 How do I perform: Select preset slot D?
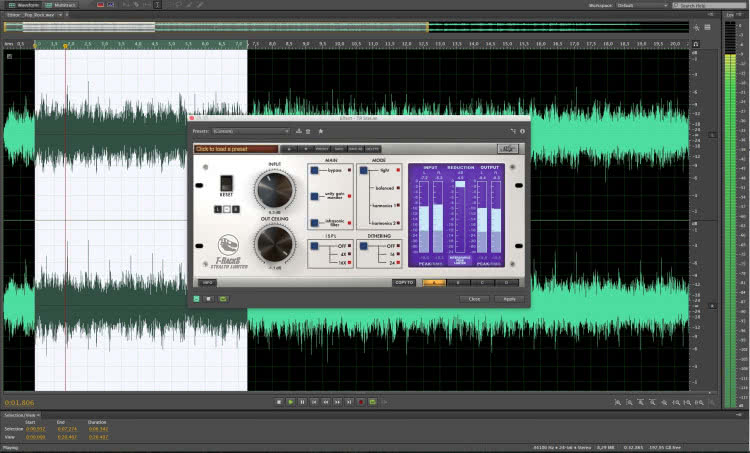[507, 283]
